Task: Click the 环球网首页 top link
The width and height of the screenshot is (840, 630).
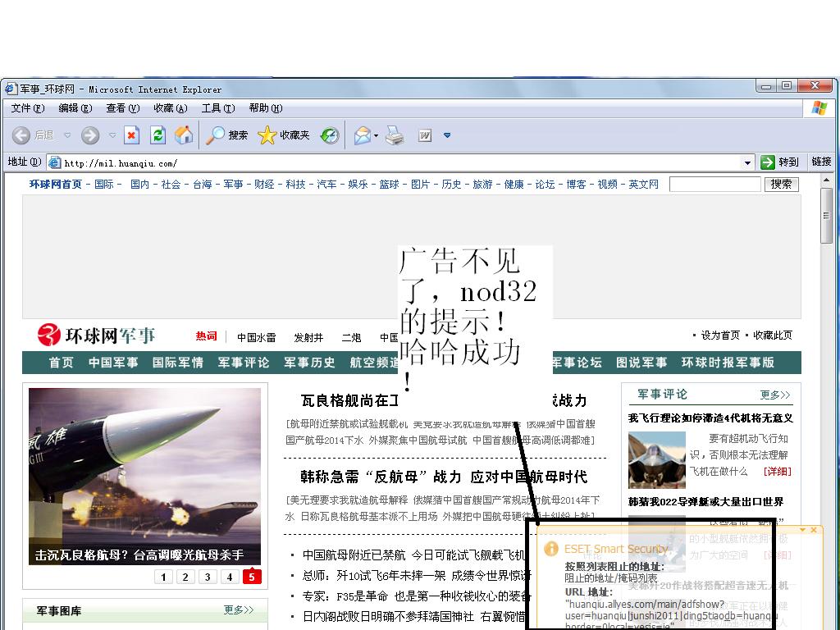Action: [x=56, y=185]
